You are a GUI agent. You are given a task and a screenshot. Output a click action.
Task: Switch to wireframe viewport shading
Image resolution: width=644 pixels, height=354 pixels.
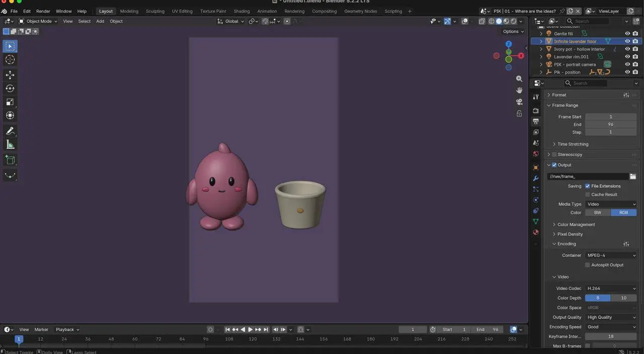492,21
